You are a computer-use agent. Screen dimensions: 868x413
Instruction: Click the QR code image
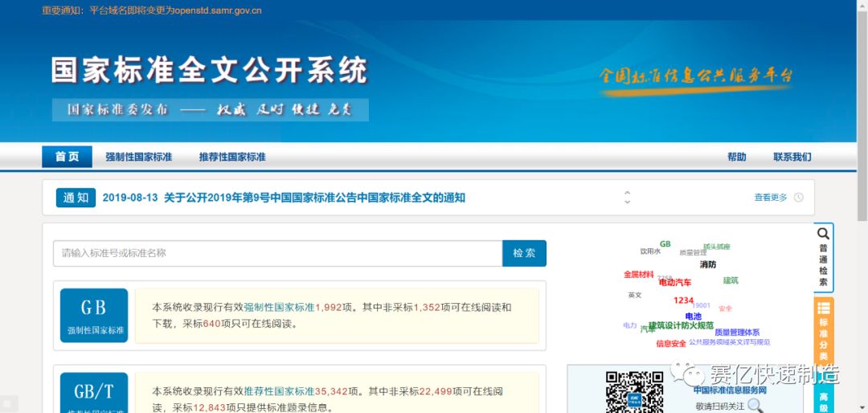[634, 392]
